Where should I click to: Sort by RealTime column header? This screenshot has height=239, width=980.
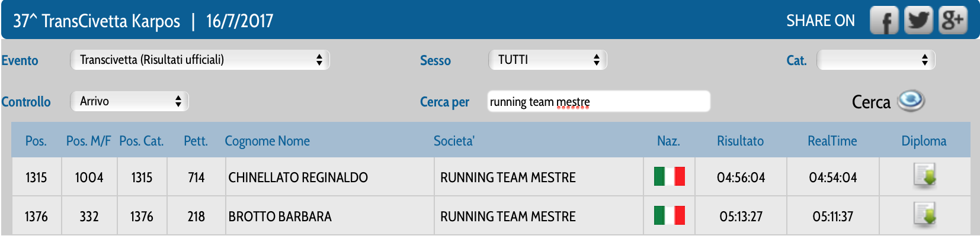point(832,141)
